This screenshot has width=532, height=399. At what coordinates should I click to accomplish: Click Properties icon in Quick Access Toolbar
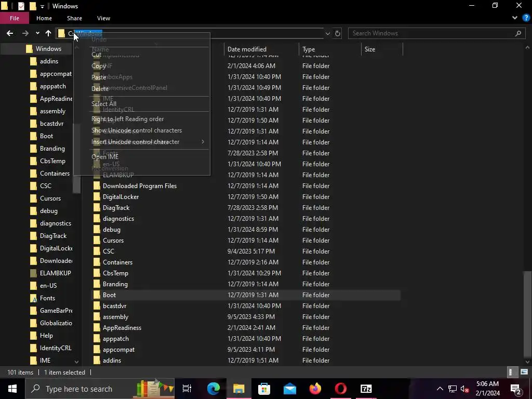(x=21, y=6)
